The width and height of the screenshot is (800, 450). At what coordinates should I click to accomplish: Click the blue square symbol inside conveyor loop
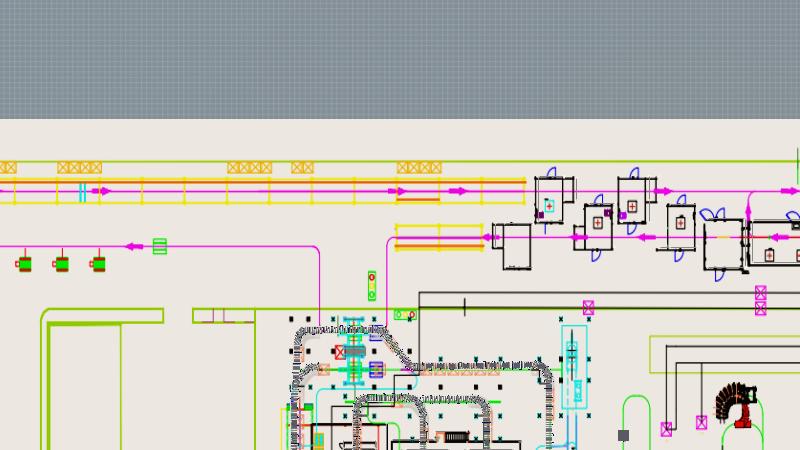[377, 370]
